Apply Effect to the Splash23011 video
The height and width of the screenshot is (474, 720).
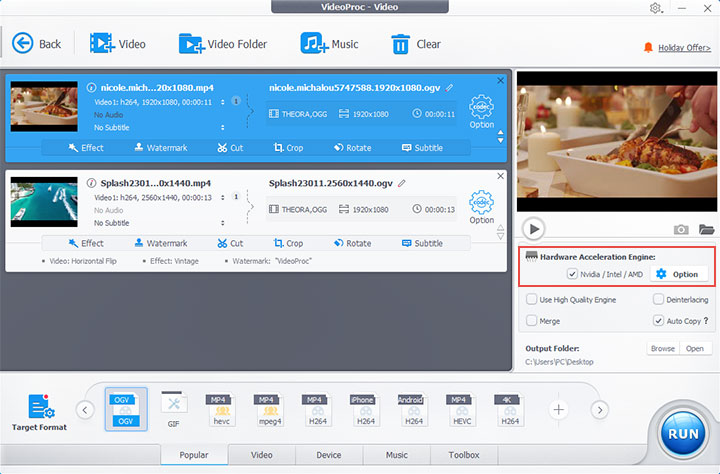86,243
